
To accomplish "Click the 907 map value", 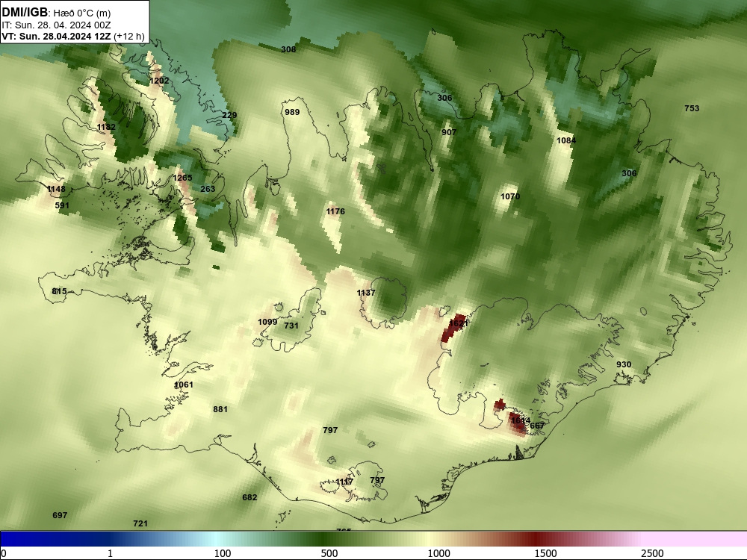I will pyautogui.click(x=449, y=132).
